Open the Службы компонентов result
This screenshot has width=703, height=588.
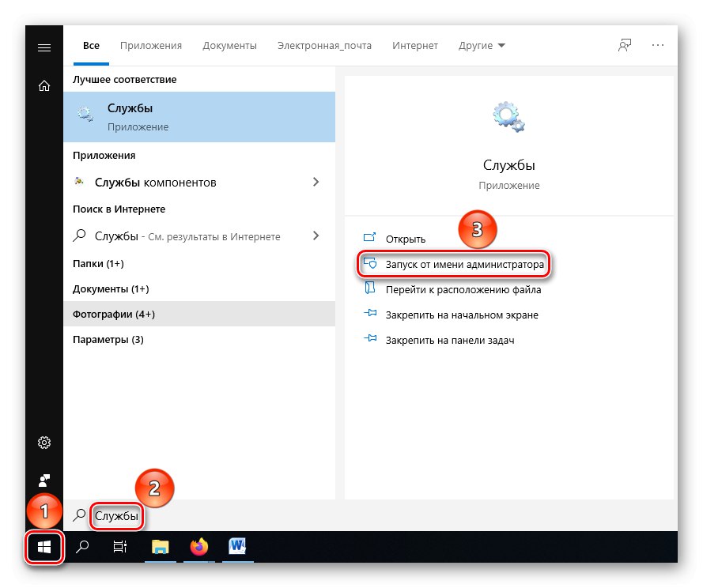pos(199,182)
